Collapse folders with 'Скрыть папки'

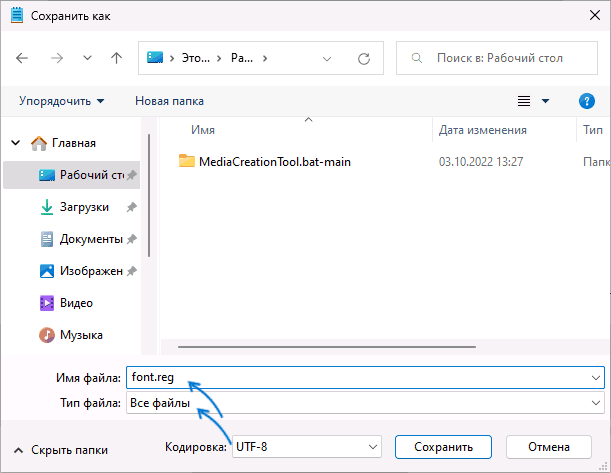61,450
